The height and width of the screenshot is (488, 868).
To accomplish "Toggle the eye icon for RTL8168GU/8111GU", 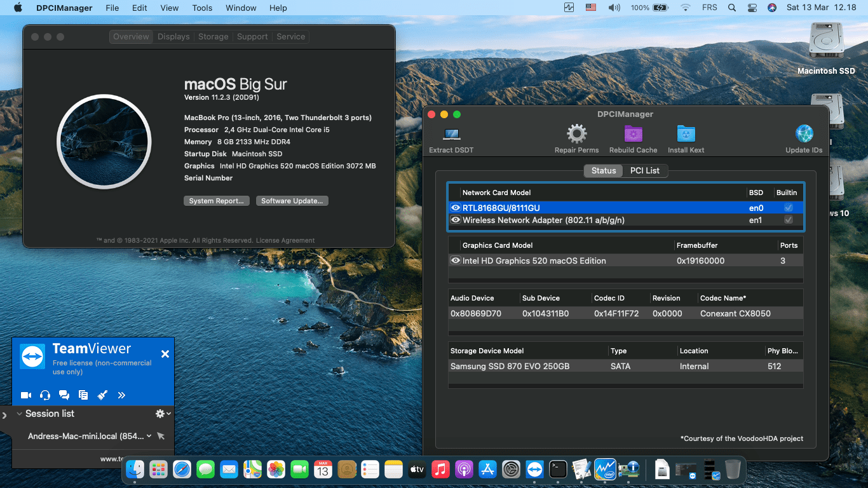I will tap(455, 208).
